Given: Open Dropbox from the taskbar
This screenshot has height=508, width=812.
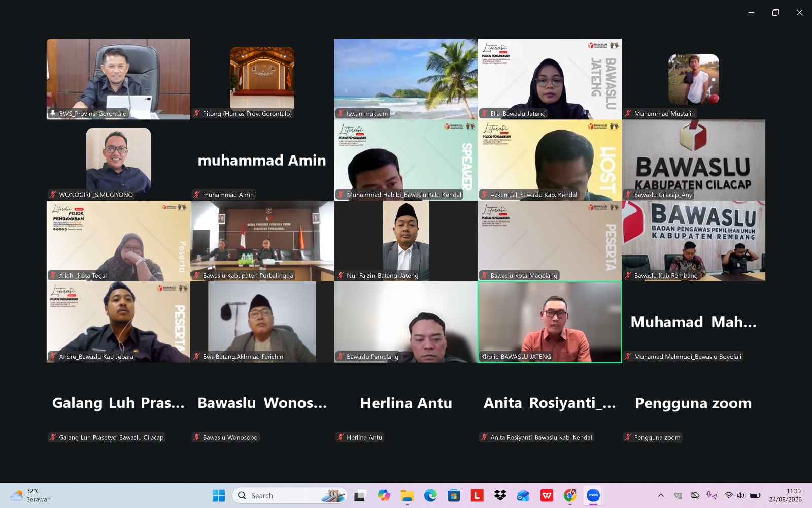Looking at the screenshot, I should 500,495.
